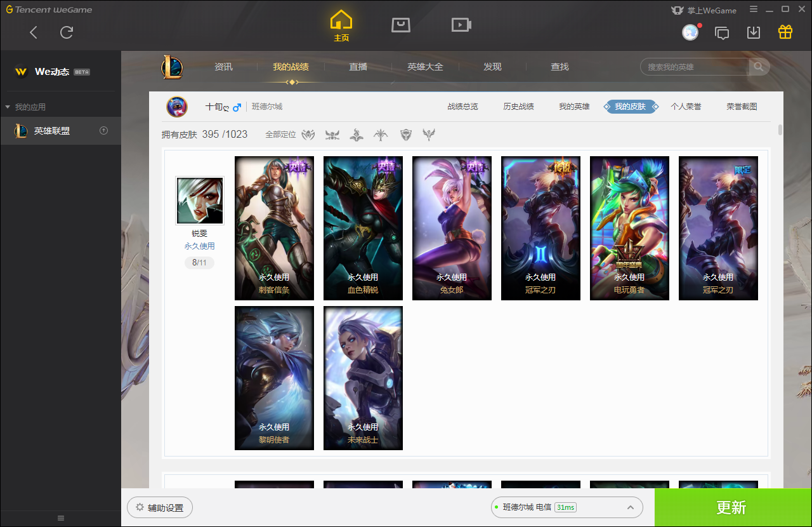Open the 电玩勇者 skin card
The image size is (812, 527).
pyautogui.click(x=629, y=228)
